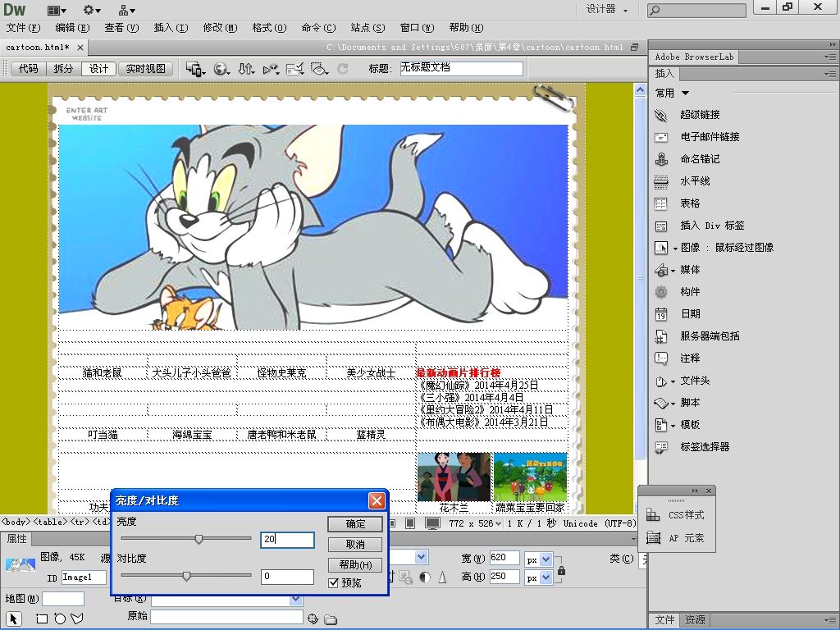Switch to Code view button

tap(29, 69)
